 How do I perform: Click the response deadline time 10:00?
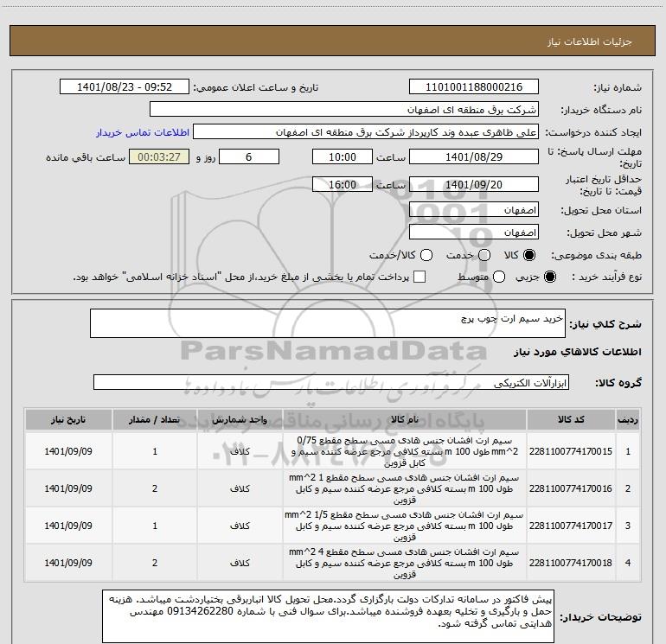click(x=343, y=157)
